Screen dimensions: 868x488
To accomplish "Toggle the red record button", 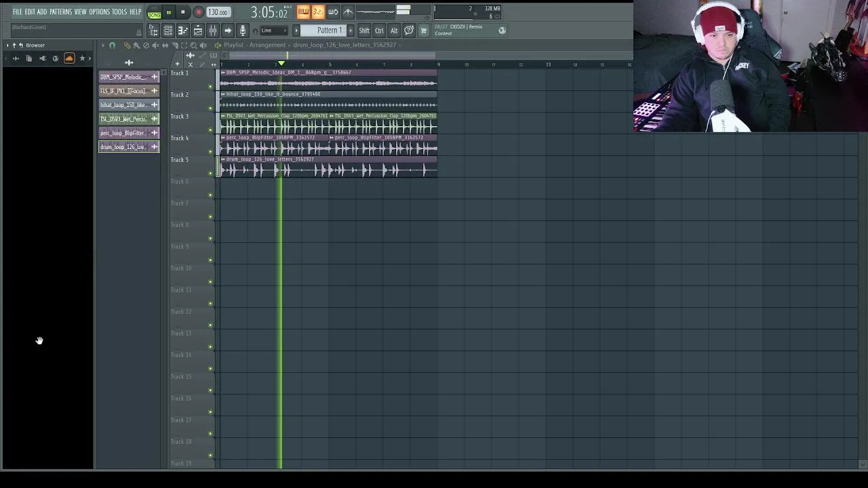I will pyautogui.click(x=199, y=12).
